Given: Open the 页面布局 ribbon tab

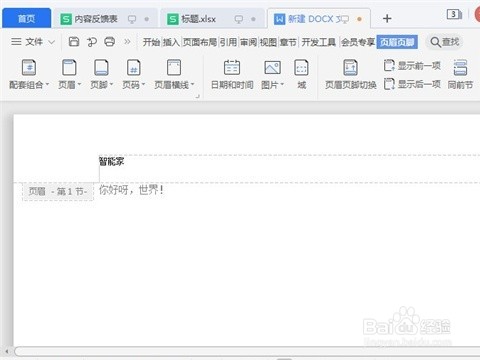Looking at the screenshot, I should point(200,42).
